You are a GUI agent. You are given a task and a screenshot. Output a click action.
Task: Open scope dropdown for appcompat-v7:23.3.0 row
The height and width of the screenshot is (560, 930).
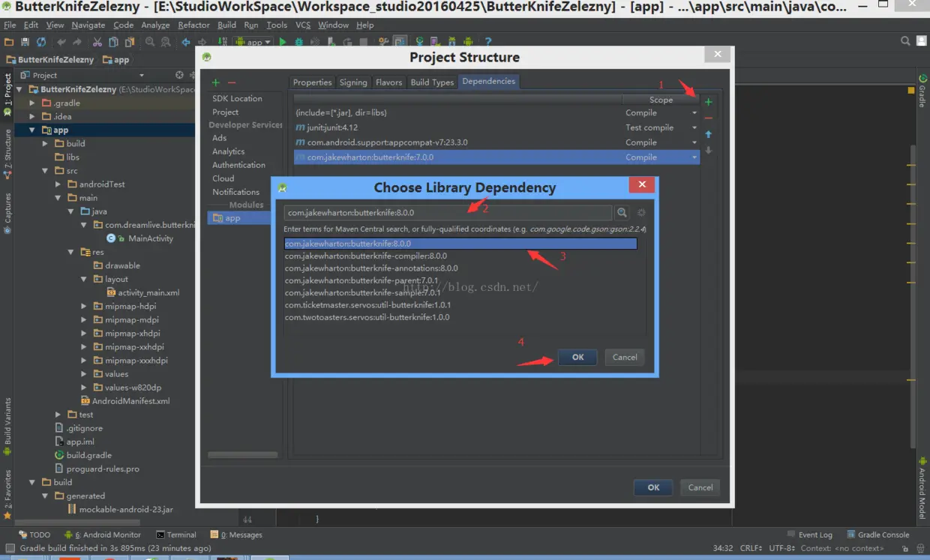694,142
